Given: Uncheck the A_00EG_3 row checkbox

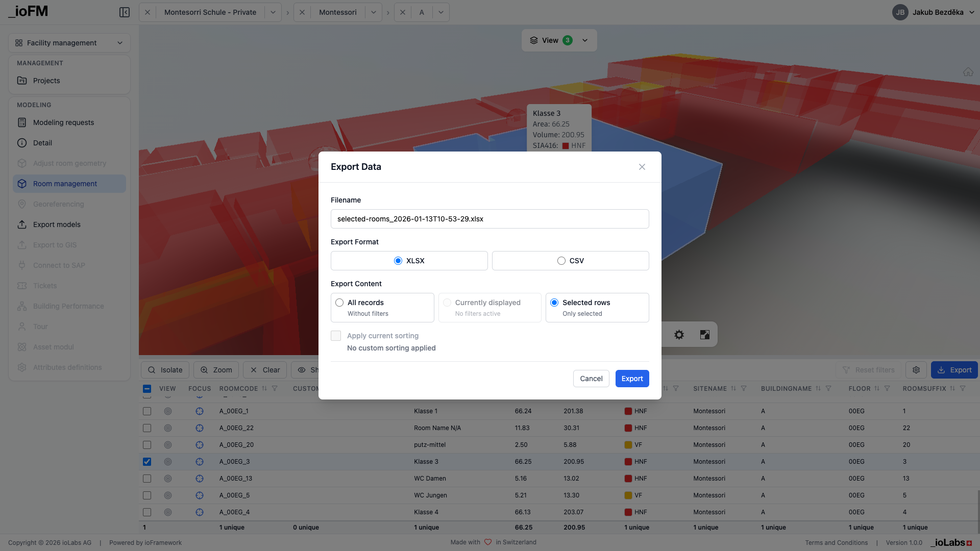Looking at the screenshot, I should [x=147, y=462].
